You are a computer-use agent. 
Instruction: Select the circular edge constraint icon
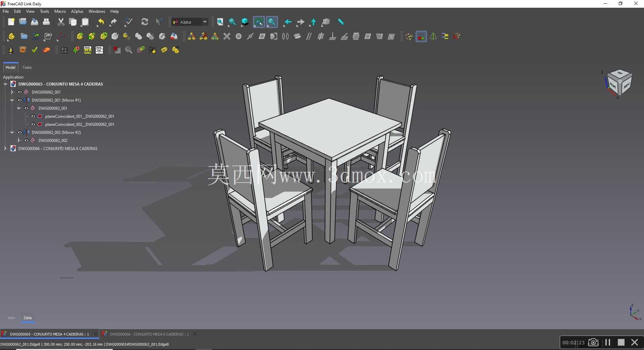[239, 36]
